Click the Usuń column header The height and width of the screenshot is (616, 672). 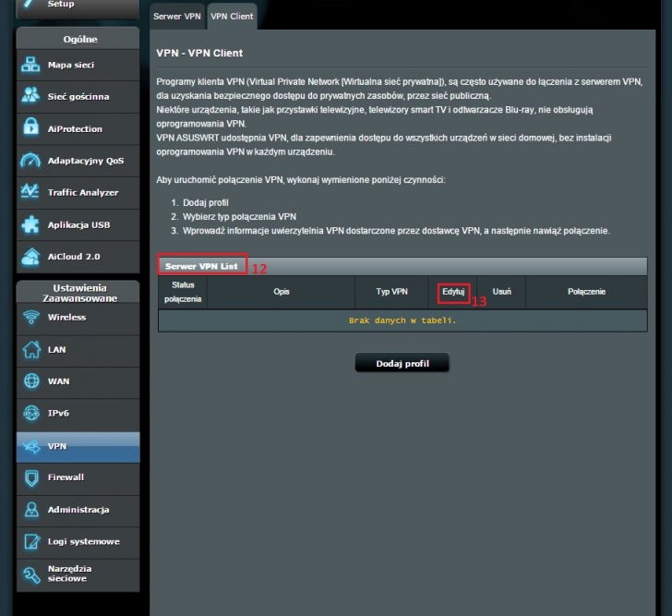(x=501, y=292)
